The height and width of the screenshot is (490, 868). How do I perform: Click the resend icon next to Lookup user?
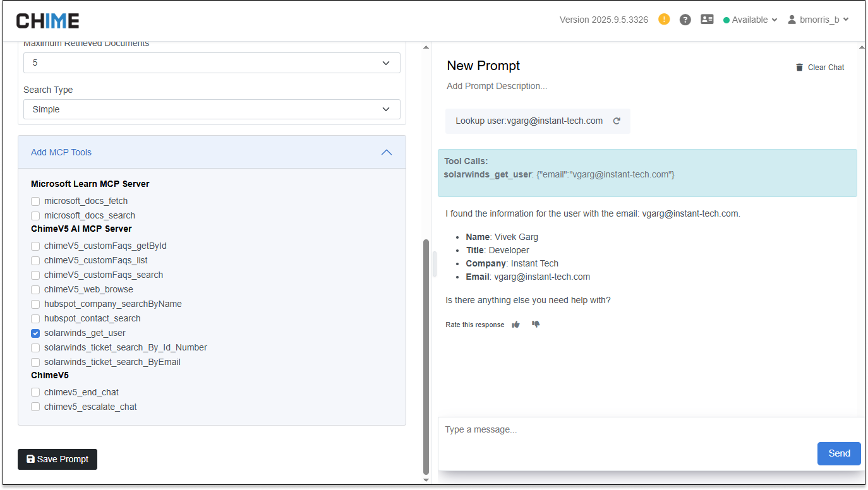617,121
